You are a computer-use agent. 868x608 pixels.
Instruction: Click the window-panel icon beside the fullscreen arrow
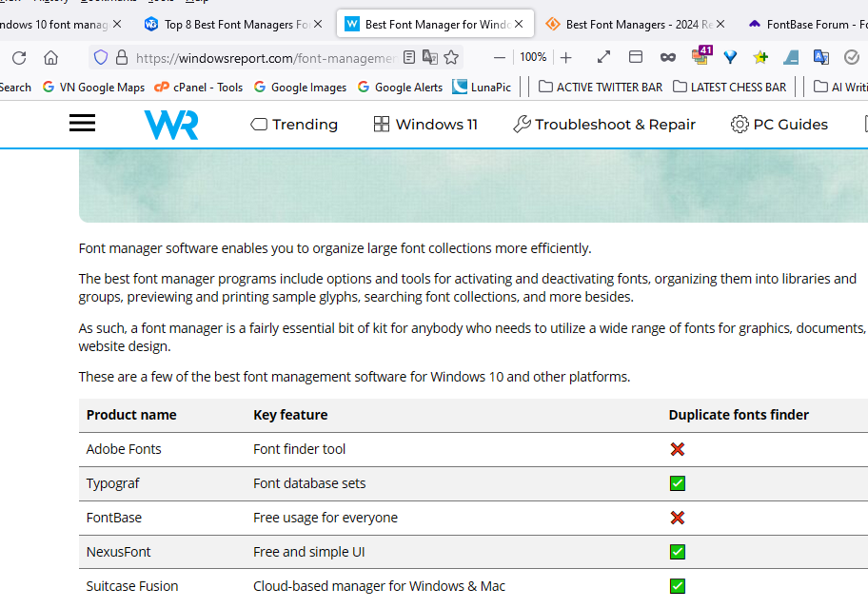[636, 57]
